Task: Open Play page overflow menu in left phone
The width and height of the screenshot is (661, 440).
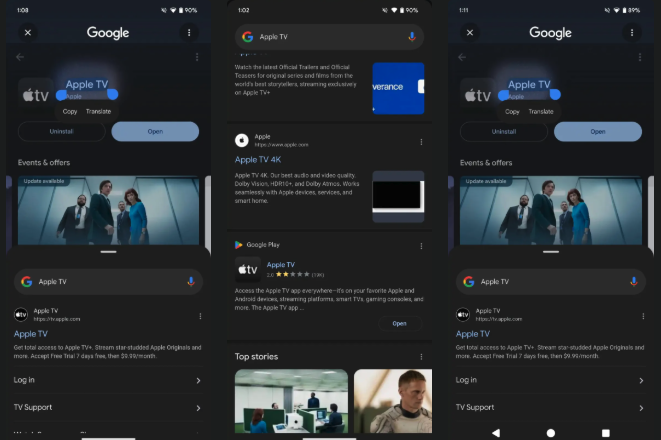Action: pyautogui.click(x=197, y=57)
